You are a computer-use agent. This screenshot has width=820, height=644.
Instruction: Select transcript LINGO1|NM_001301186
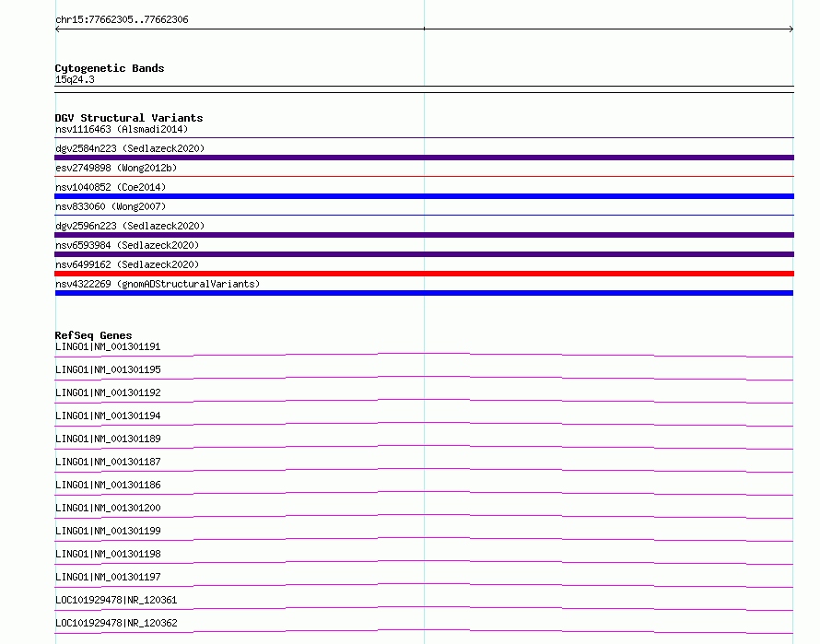[x=108, y=485]
